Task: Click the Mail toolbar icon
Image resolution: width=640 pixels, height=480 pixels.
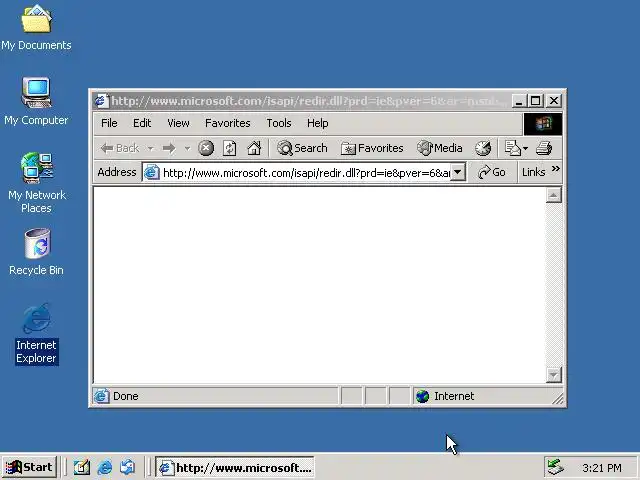Action: pyautogui.click(x=512, y=148)
